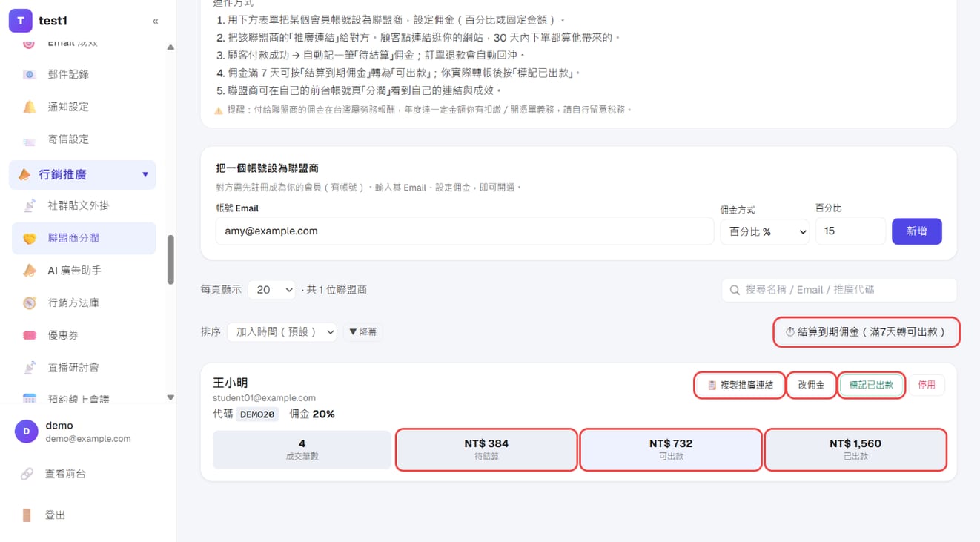Click the demo user avatar

[x=27, y=432]
